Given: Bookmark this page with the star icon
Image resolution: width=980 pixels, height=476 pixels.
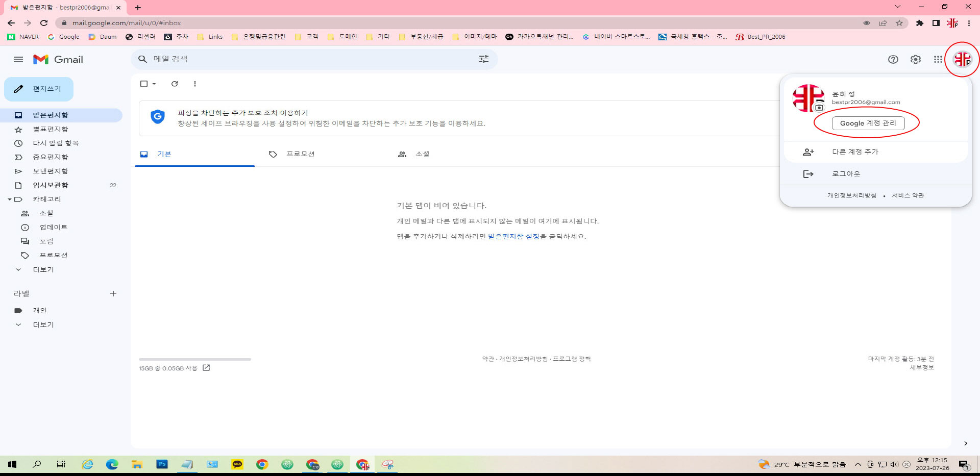Looking at the screenshot, I should pos(899,23).
